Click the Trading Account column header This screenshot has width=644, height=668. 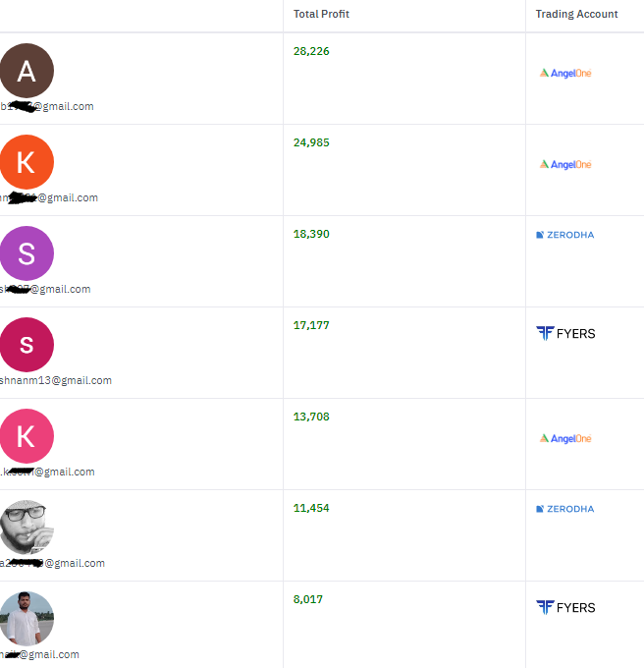[576, 14]
